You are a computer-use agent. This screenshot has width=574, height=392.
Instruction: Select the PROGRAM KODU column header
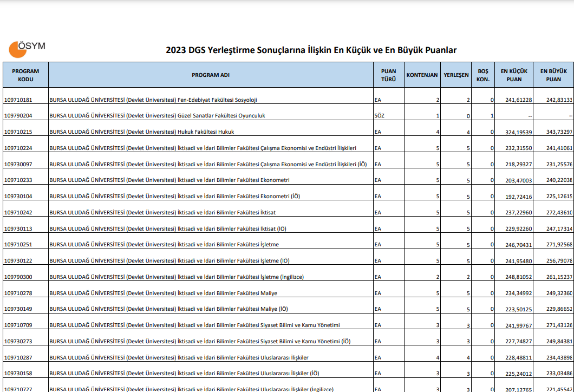25,75
